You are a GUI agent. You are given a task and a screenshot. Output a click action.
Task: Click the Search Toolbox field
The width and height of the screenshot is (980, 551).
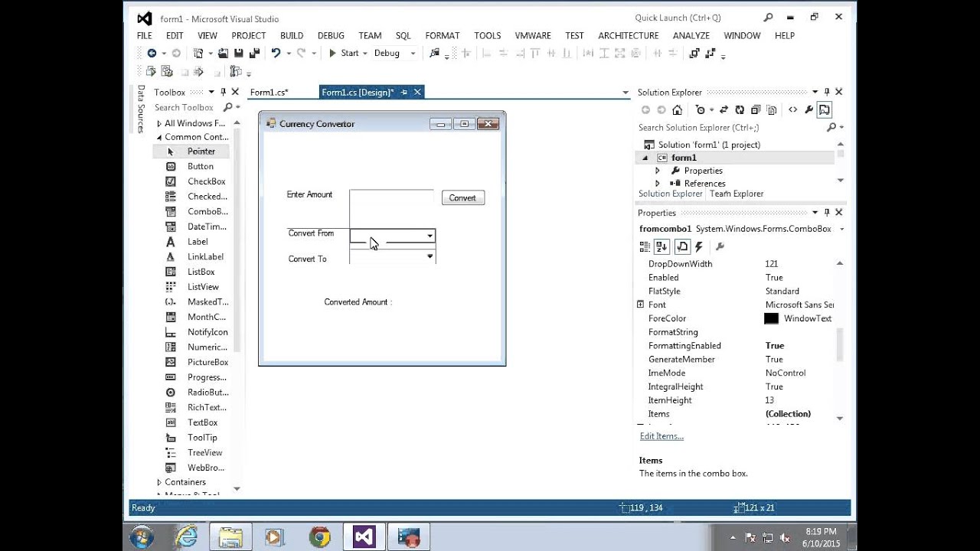187,108
